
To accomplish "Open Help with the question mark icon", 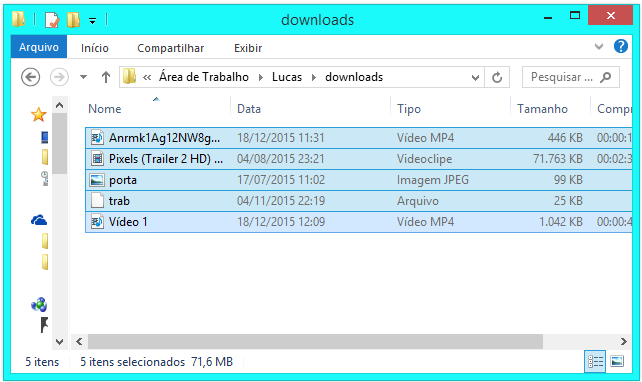I will (621, 46).
